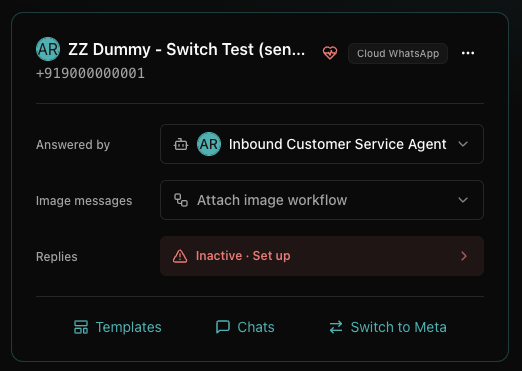
Task: Click the Templates layout icon
Action: [81, 327]
